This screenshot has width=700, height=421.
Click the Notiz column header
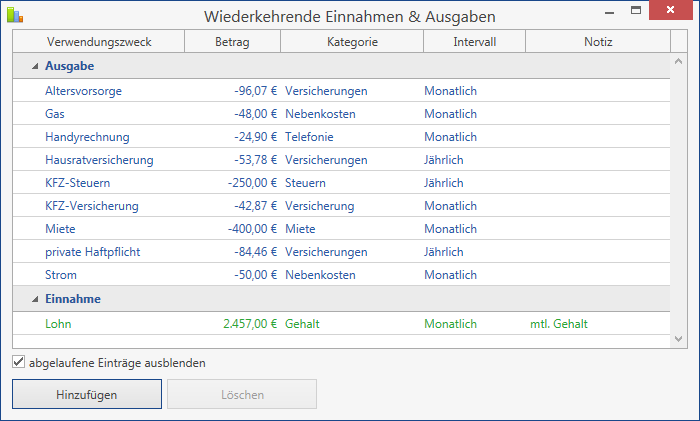(598, 42)
